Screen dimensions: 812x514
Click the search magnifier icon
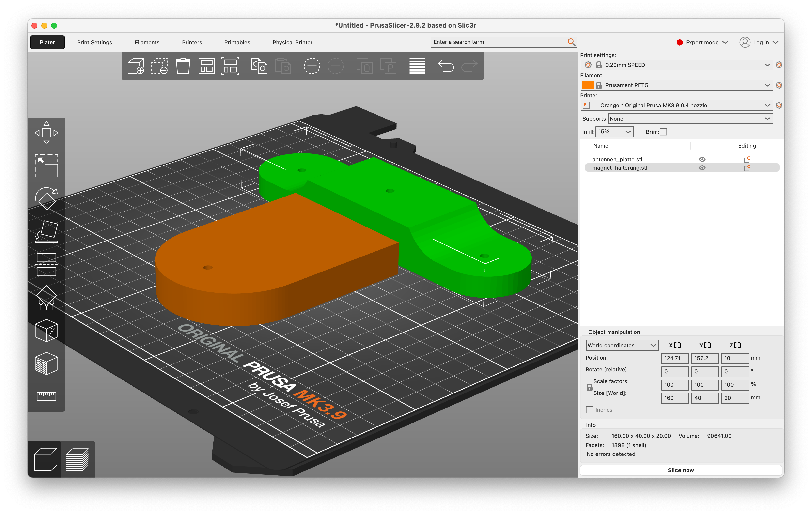pyautogui.click(x=571, y=42)
